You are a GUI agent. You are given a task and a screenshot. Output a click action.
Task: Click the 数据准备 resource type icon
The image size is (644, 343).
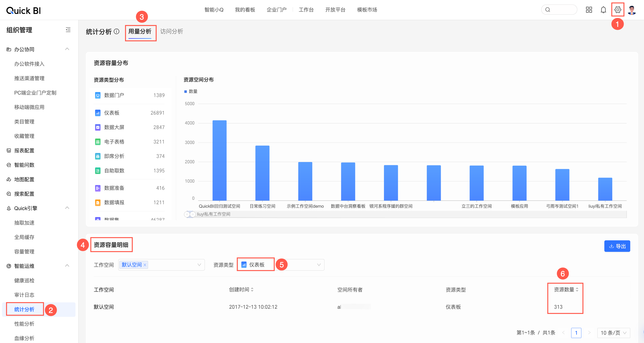pos(98,188)
